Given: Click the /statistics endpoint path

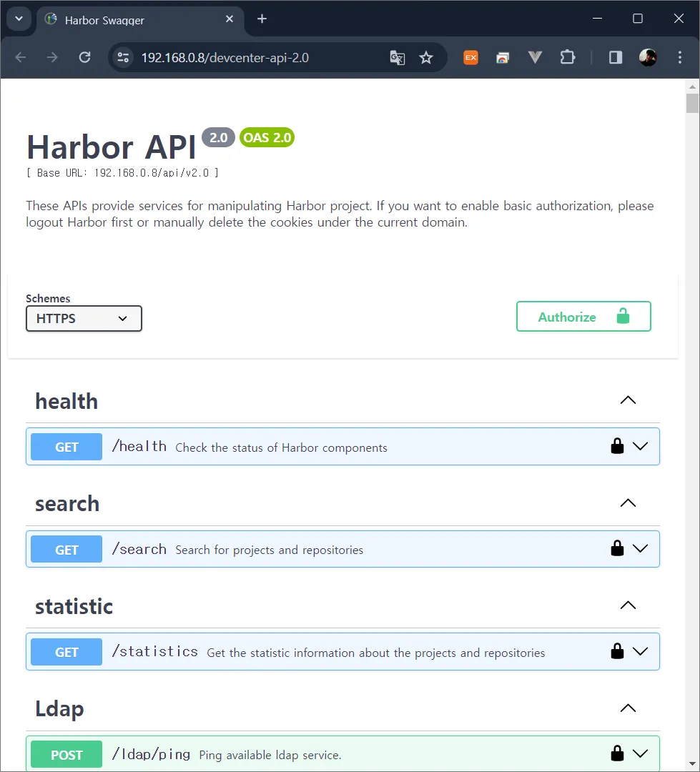Looking at the screenshot, I should (154, 652).
